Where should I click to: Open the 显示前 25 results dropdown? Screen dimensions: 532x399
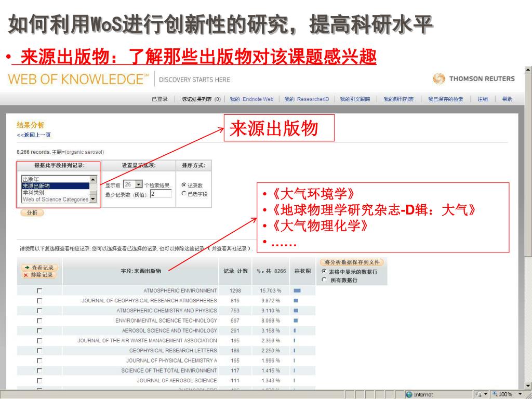(139, 184)
